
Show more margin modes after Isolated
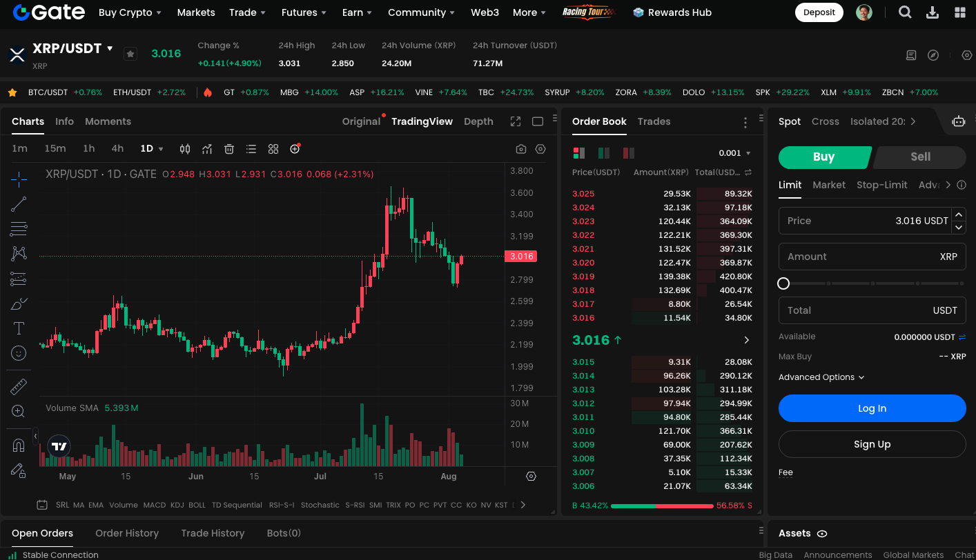[x=913, y=121]
